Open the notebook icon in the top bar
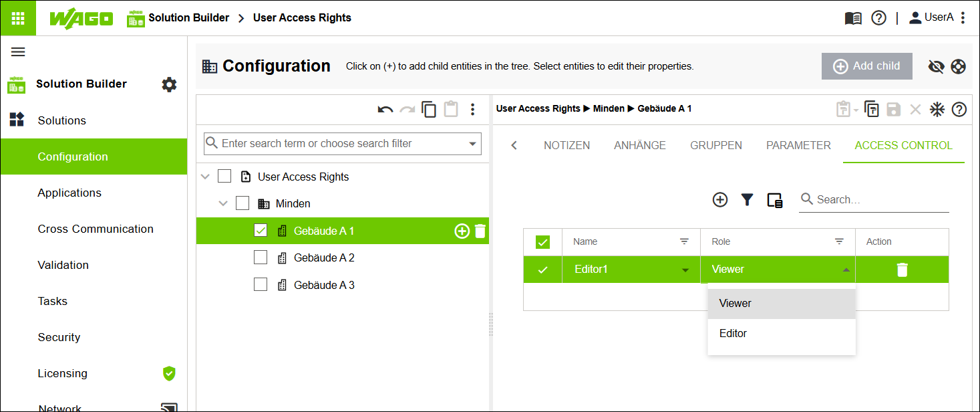Image resolution: width=980 pixels, height=412 pixels. 852,18
